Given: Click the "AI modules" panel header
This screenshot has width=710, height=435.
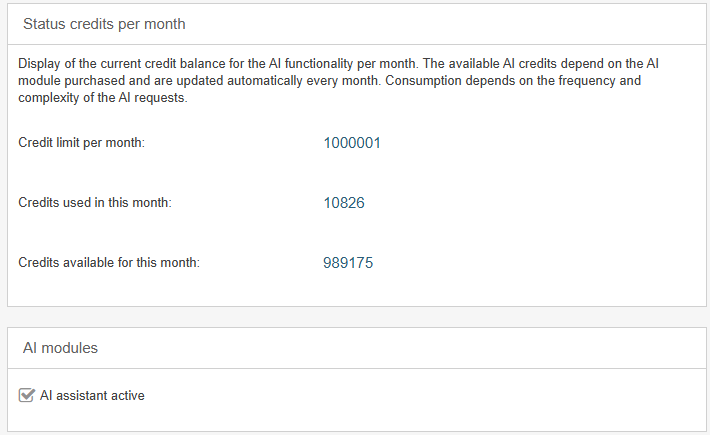Looking at the screenshot, I should (x=60, y=348).
